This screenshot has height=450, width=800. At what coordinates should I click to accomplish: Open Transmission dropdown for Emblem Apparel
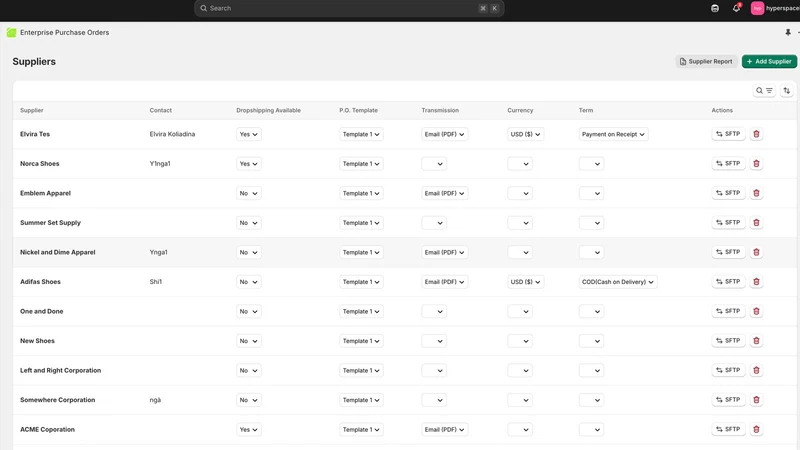pyautogui.click(x=444, y=193)
